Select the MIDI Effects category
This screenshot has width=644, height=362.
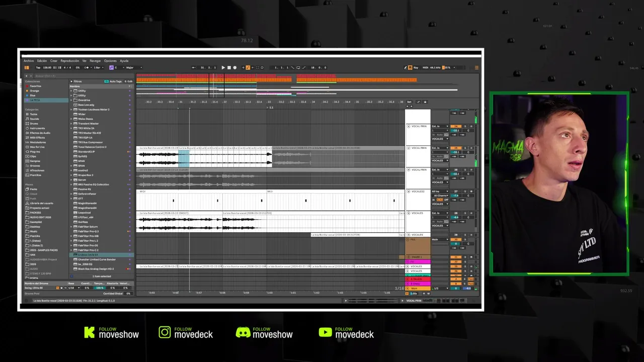coord(37,137)
